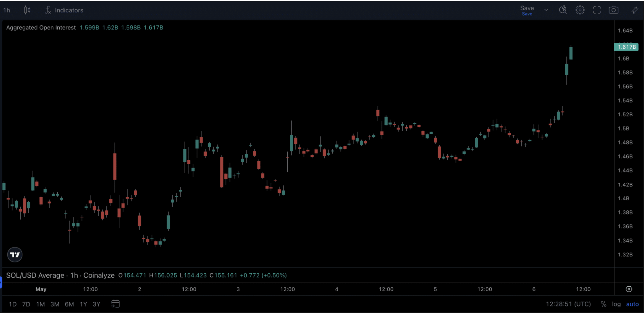Click the day 4 label on time axis
Screen dimensions: 644x313
click(337, 289)
